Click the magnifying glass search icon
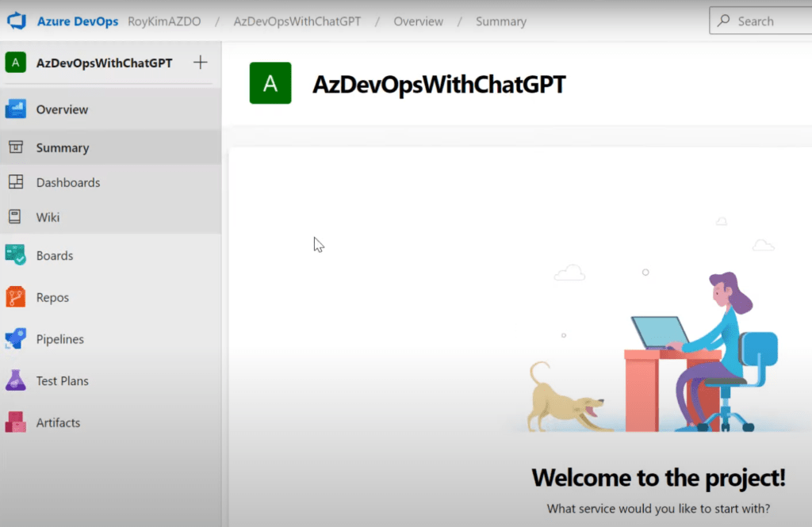This screenshot has width=812, height=527. click(x=723, y=21)
